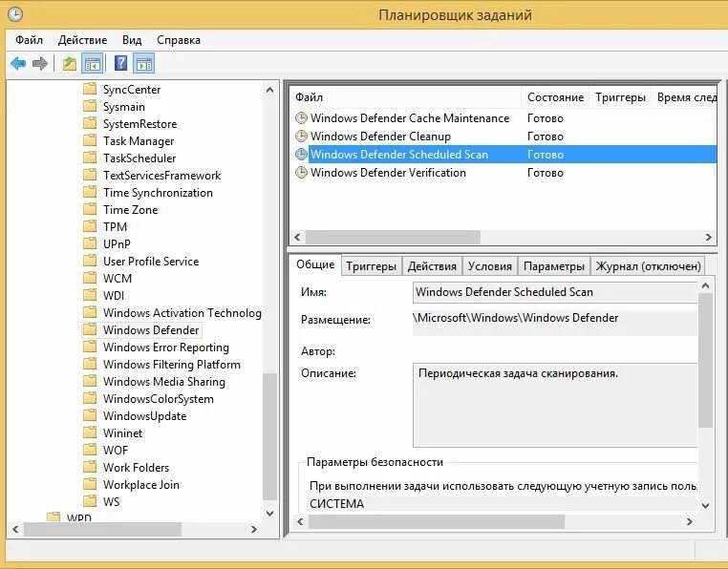Click the clock icon of Windows Defender Cache Maintenance

301,117
